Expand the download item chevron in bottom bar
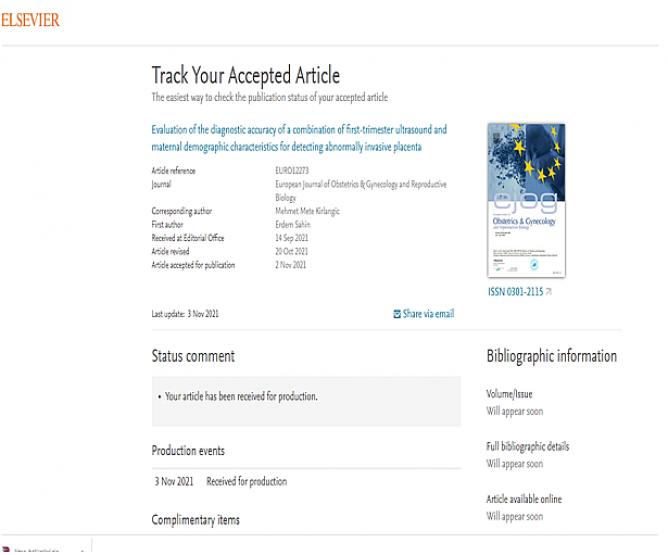668x555 pixels. point(82,551)
